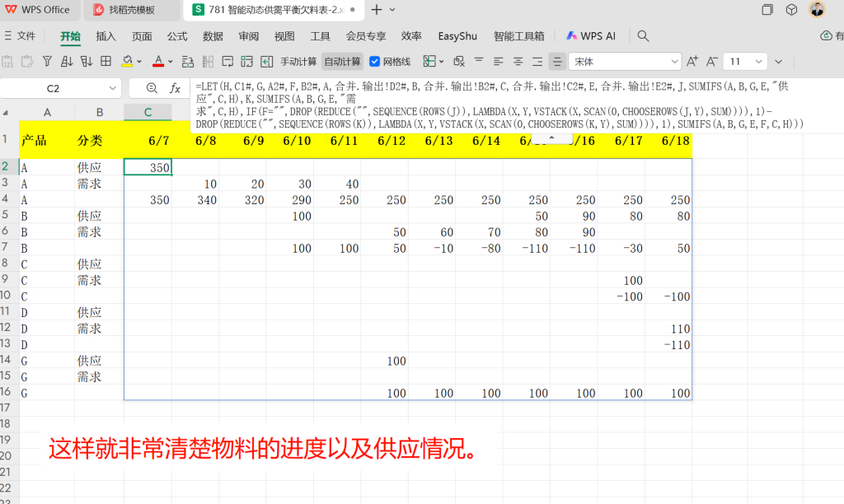Open the borders dropdown arrow
The width and height of the screenshot is (844, 504).
(x=442, y=62)
